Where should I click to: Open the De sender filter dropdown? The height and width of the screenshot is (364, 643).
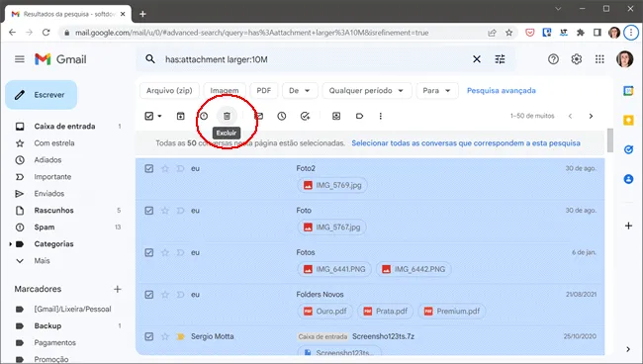click(300, 91)
